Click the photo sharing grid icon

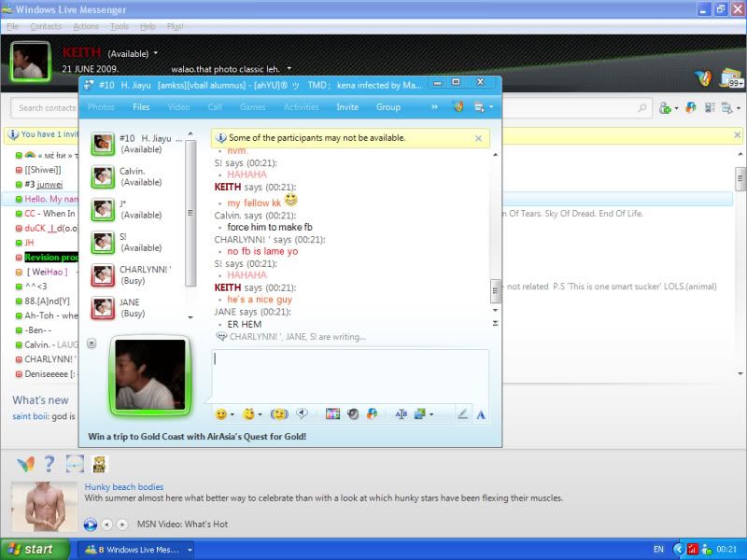point(332,413)
